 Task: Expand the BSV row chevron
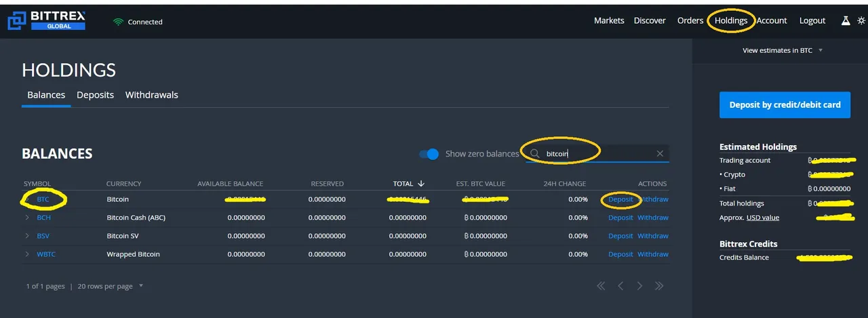28,236
